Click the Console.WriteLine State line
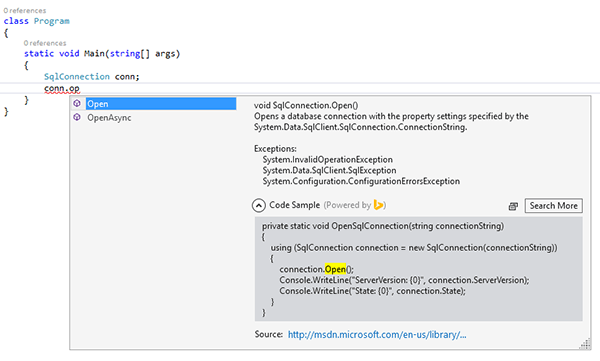The width and height of the screenshot is (600, 361). pos(372,291)
